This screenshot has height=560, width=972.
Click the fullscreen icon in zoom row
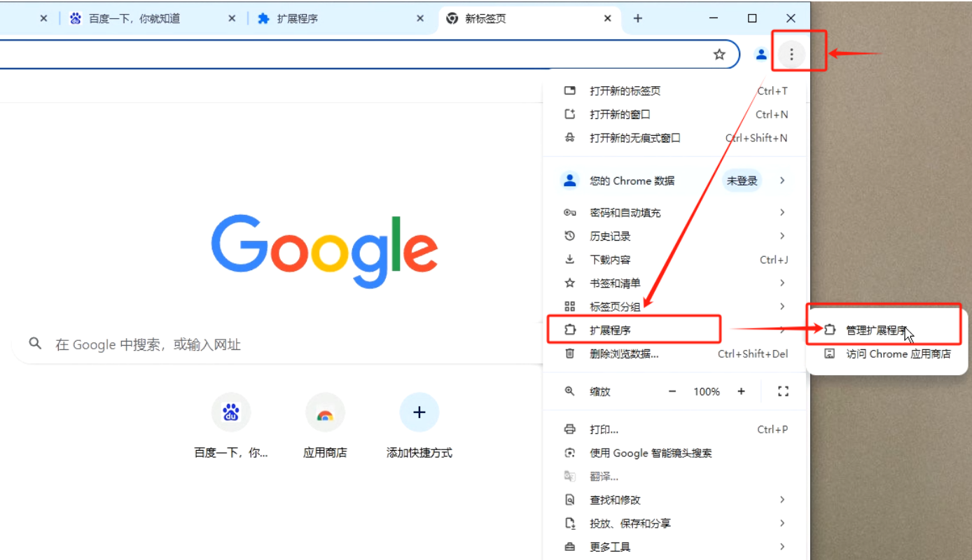tap(783, 391)
